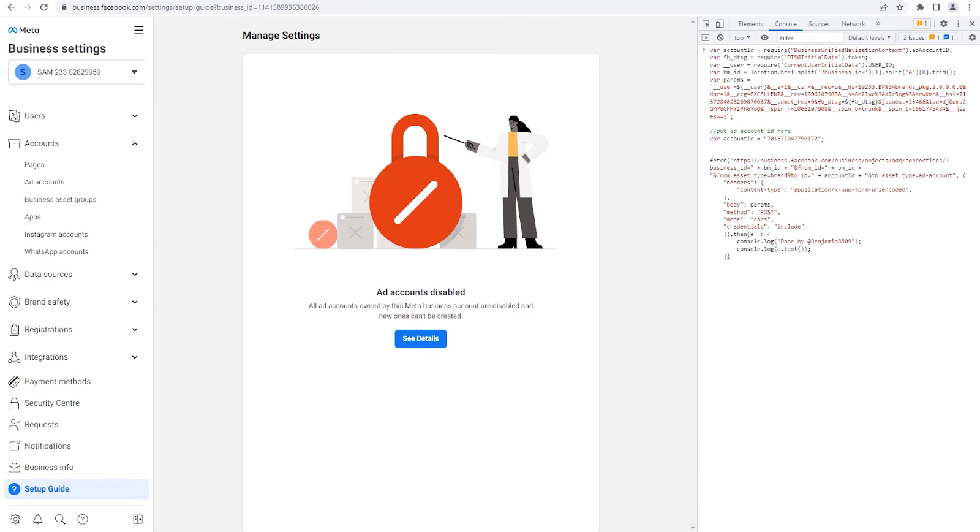
Task: Open WhatsApp accounts
Action: tap(56, 251)
